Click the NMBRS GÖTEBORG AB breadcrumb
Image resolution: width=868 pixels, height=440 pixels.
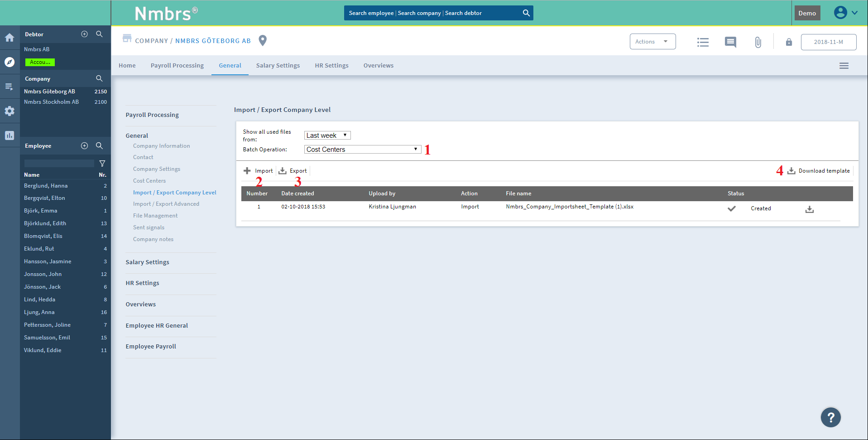coord(213,41)
